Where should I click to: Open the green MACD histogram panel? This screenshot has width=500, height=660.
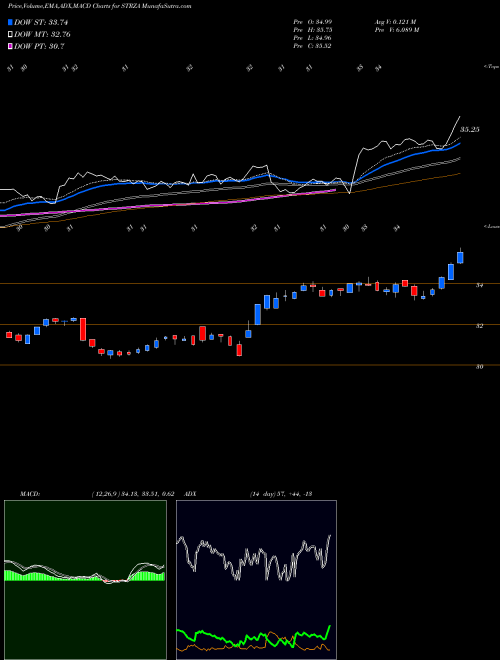[85, 580]
